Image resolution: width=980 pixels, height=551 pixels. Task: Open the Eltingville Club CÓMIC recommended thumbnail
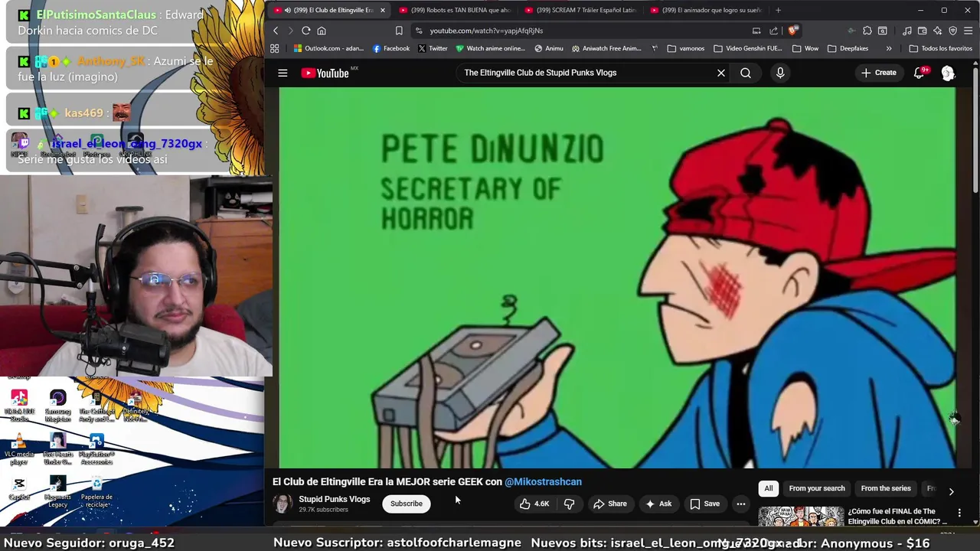(801, 517)
